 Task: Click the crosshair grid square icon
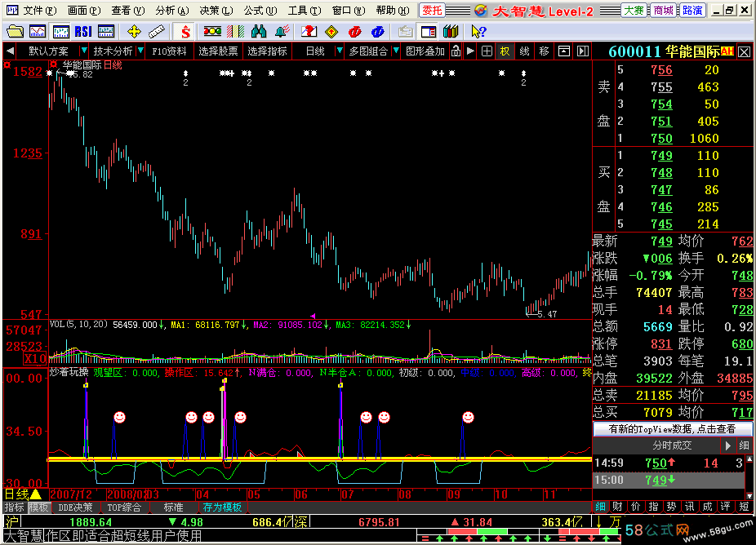487,51
